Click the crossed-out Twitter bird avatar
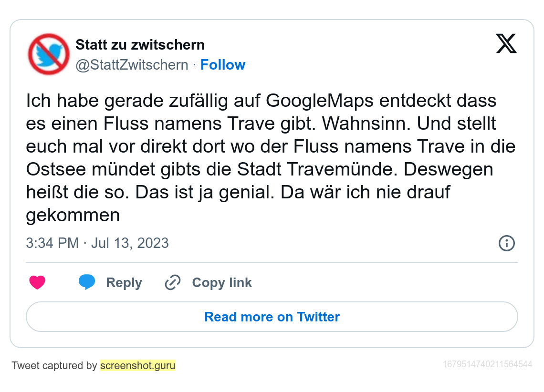544x392 pixels. coord(49,54)
